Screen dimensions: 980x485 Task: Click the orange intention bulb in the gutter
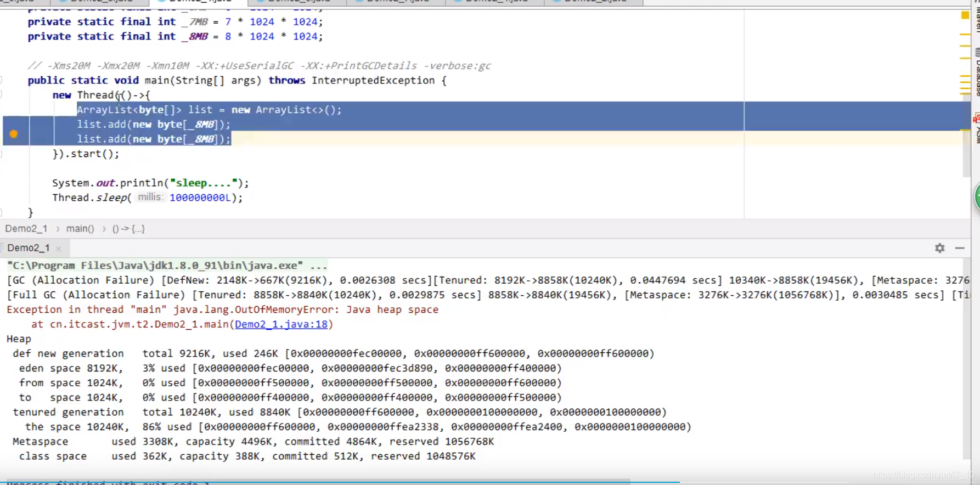(x=14, y=134)
